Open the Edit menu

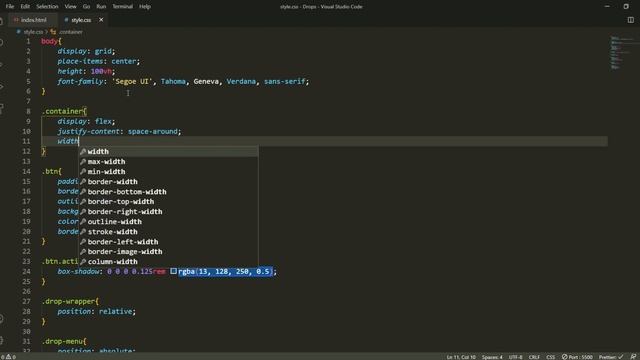25,7
